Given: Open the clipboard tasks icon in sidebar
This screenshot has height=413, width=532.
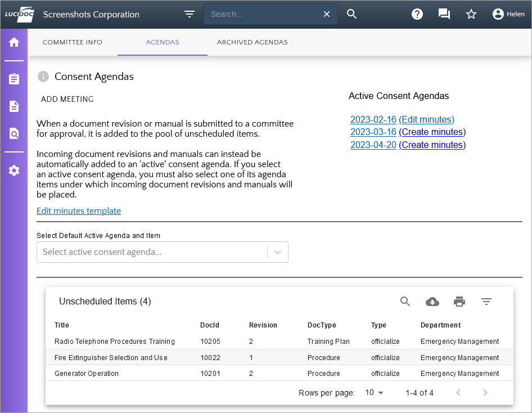Looking at the screenshot, I should click(14, 79).
